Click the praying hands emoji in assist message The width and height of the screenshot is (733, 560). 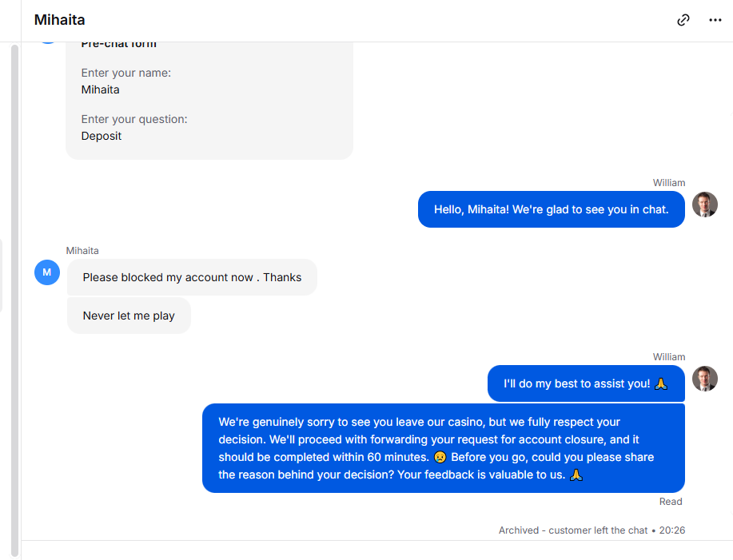(x=660, y=383)
